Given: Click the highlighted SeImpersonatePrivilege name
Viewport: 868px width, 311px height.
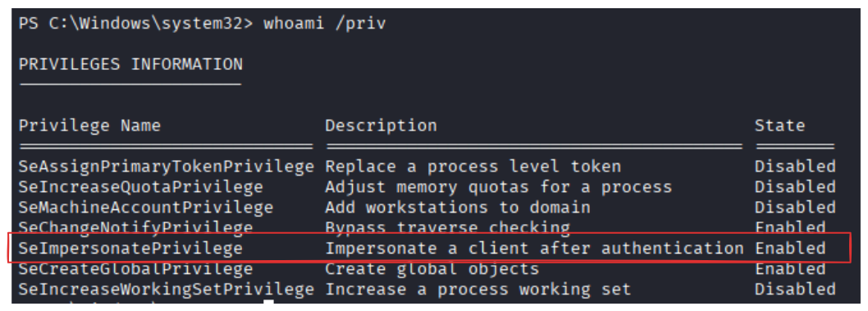Looking at the screenshot, I should pos(130,249).
